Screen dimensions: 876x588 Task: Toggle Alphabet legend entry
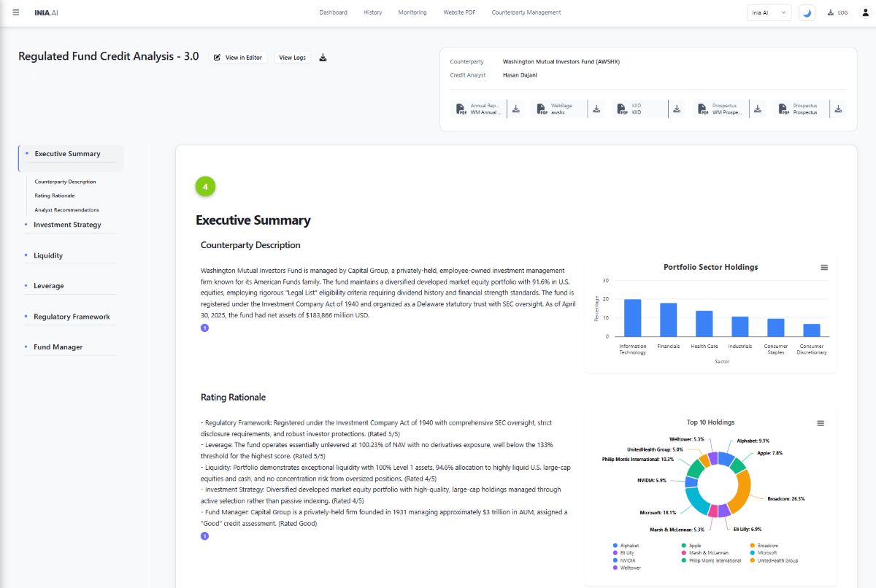626,546
